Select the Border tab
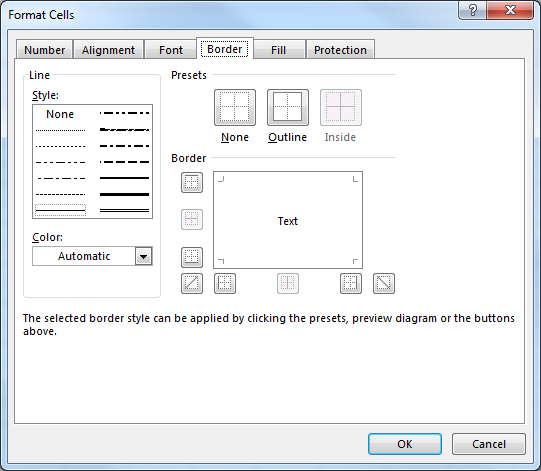Image resolution: width=541 pixels, height=471 pixels. 225,49
